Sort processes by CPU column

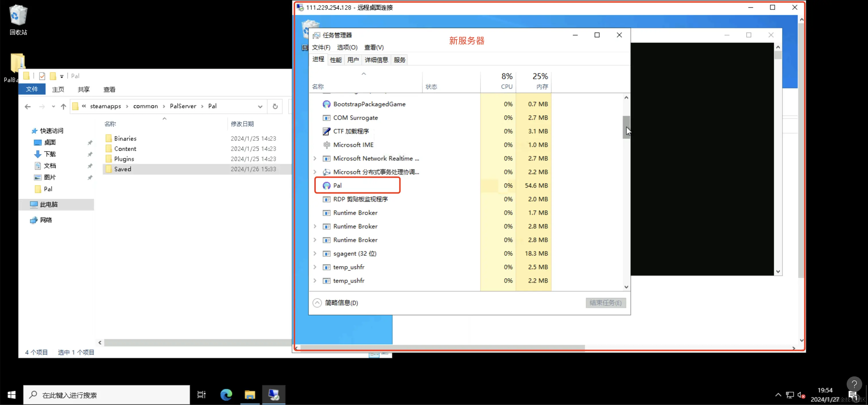pos(498,81)
